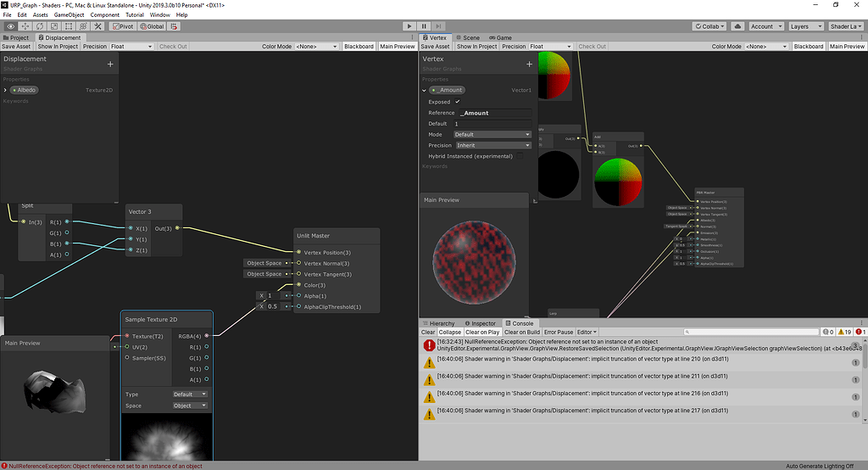
Task: Select the Scale tool
Action: [55, 26]
